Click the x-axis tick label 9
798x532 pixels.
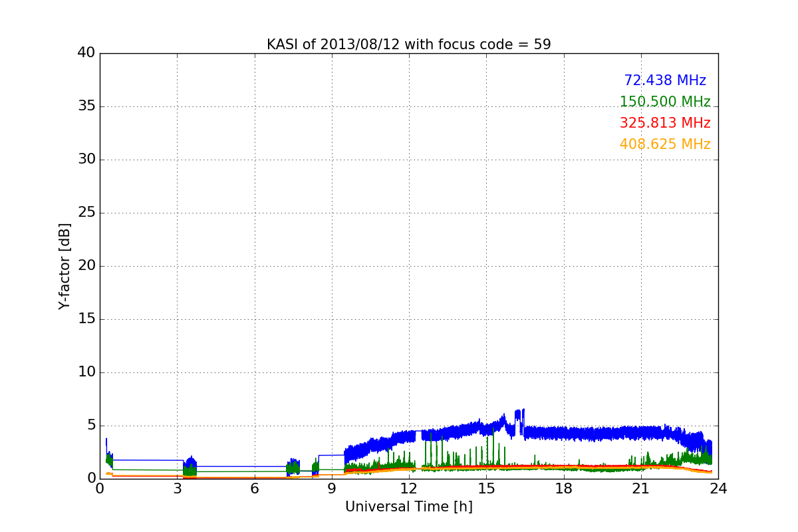pyautogui.click(x=332, y=489)
